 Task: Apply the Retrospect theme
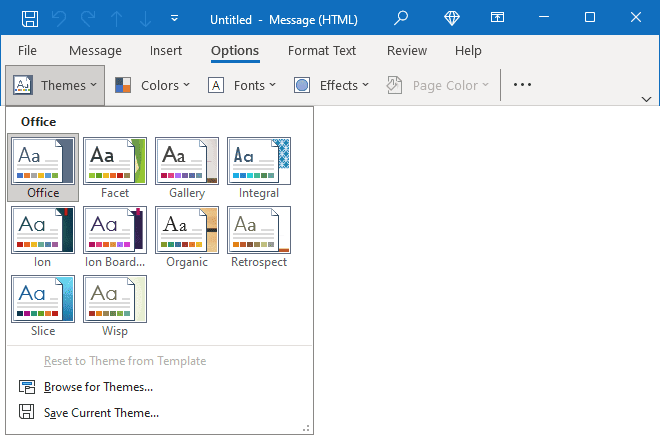pyautogui.click(x=259, y=237)
